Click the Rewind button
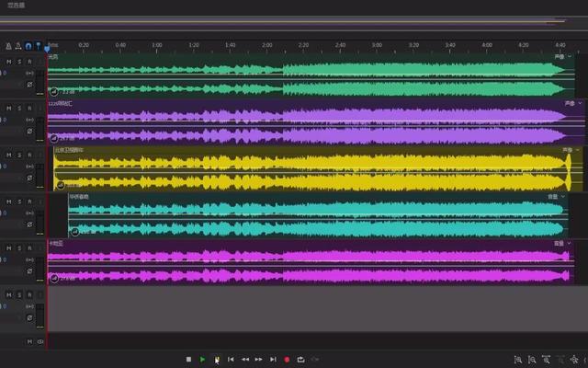The image size is (588, 368). (244, 360)
